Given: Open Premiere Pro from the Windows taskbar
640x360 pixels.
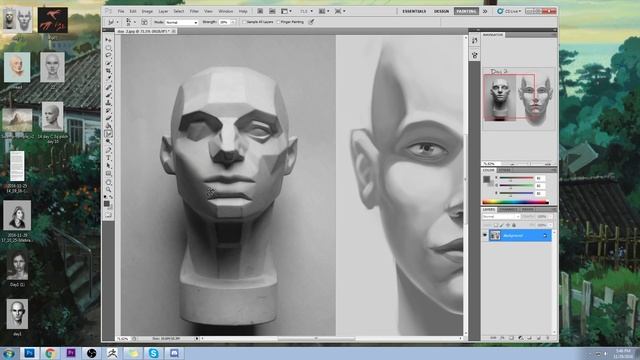Looking at the screenshot, I should [71, 353].
